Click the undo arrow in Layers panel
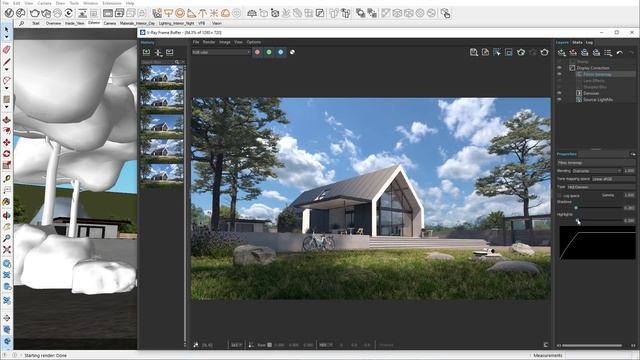Image resolution: width=640 pixels, height=360 pixels. click(620, 52)
